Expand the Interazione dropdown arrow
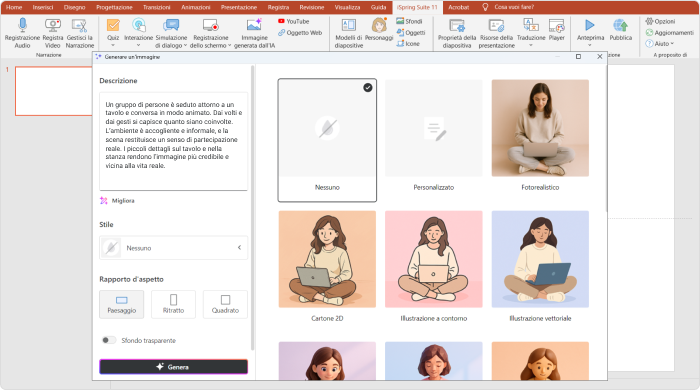The image size is (700, 390). tap(138, 45)
